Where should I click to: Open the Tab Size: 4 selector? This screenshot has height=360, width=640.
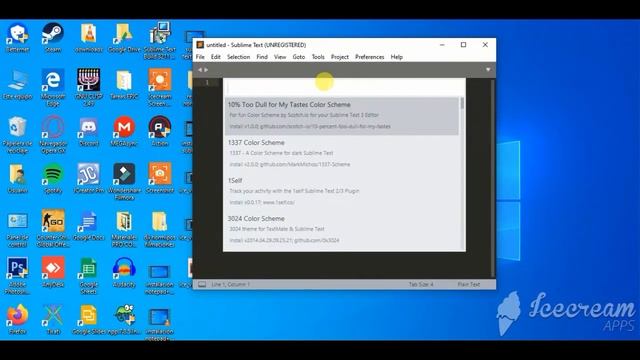421,284
